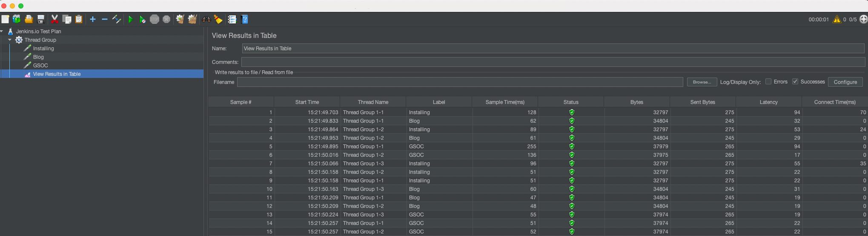Click into the Filename input field
Viewport: 868px width, 236px height.
(x=460, y=82)
